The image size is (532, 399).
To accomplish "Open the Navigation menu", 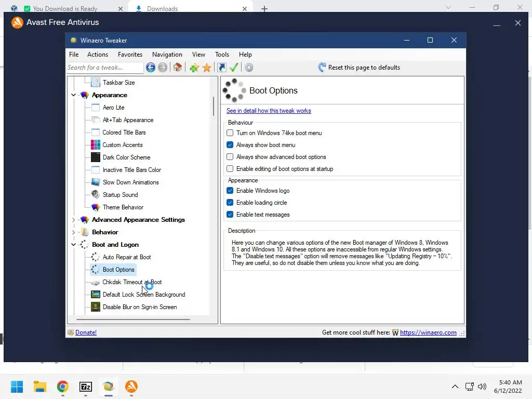I will coord(167,55).
